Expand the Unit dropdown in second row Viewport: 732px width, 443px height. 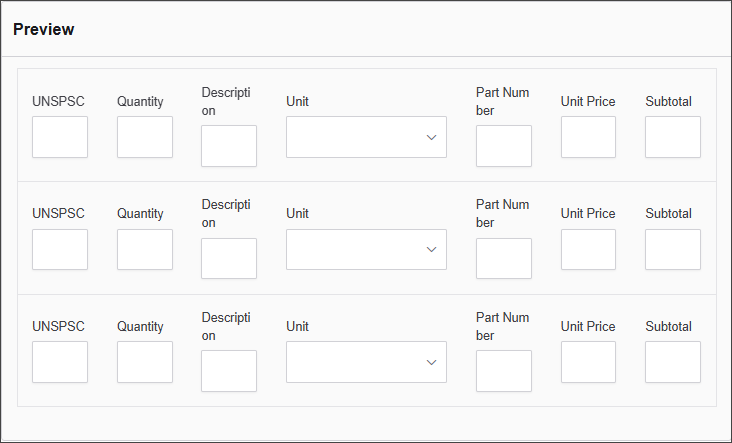366,250
